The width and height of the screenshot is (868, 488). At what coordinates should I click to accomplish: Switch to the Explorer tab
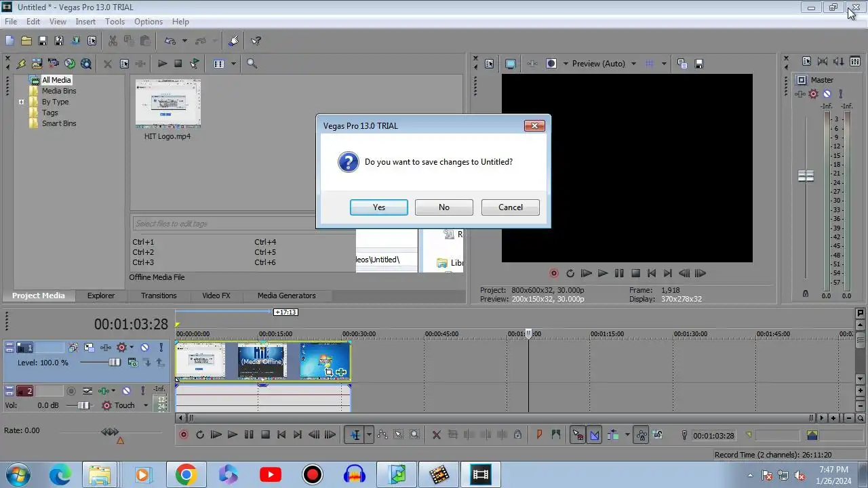coord(100,296)
